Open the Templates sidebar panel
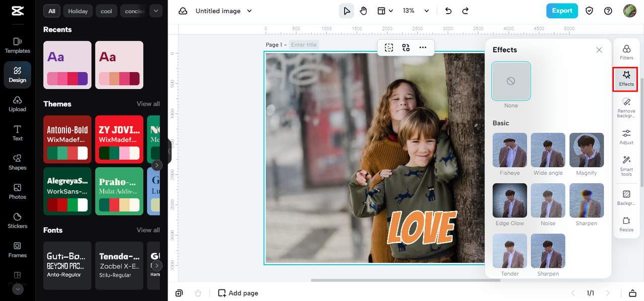 click(x=17, y=45)
